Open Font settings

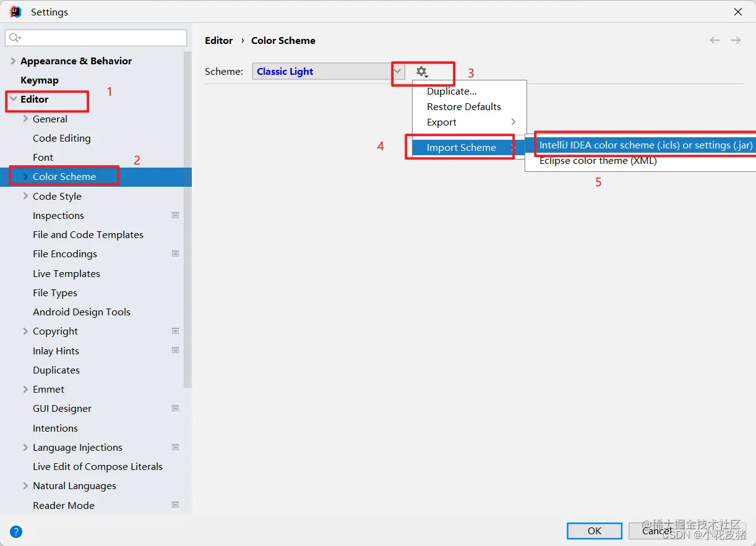[43, 157]
